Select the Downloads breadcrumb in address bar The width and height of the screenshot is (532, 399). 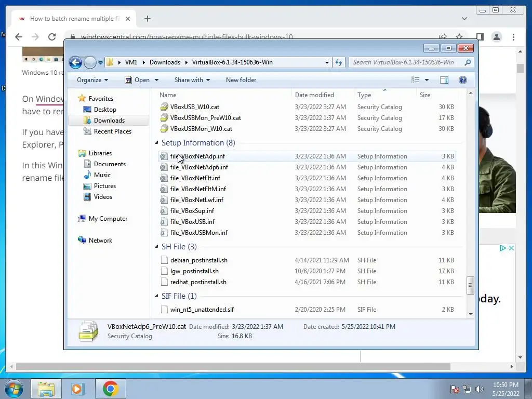[x=165, y=62]
